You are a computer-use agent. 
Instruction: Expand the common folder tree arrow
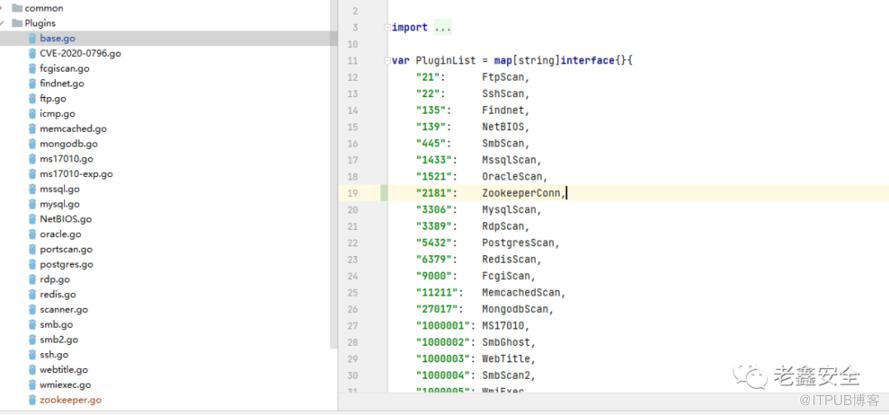pyautogui.click(x=5, y=8)
